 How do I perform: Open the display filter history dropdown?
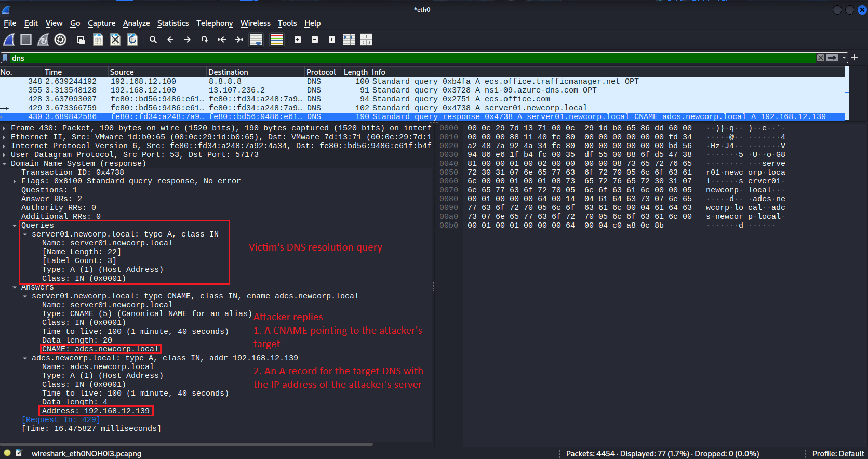(844, 58)
